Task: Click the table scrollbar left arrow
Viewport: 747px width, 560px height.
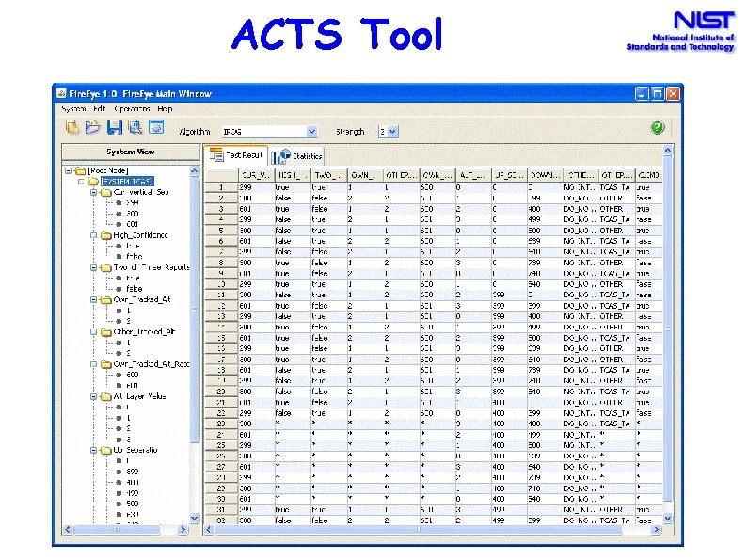Action: pos(209,530)
